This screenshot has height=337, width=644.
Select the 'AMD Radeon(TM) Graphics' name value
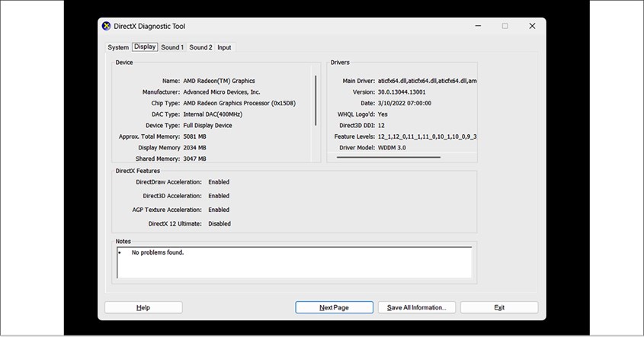(219, 81)
